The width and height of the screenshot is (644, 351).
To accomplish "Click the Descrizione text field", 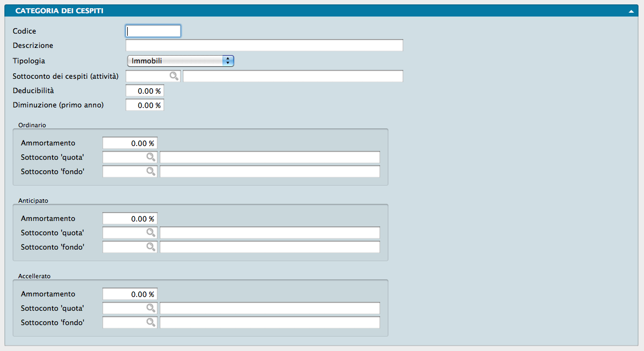I will click(264, 45).
